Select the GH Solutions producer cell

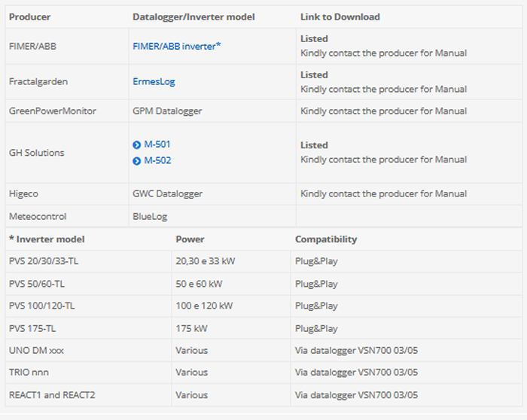tap(36, 153)
